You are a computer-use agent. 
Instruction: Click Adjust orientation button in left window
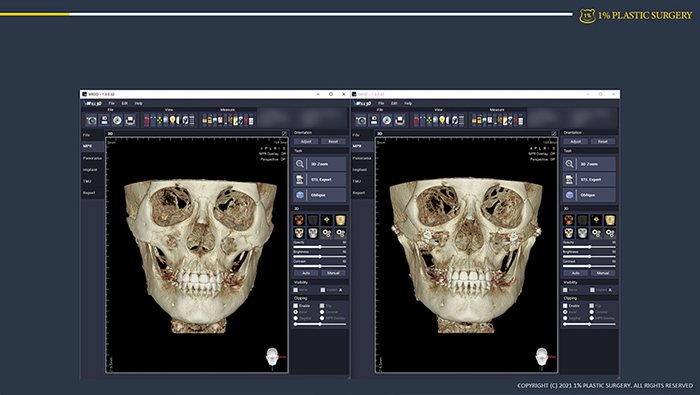(x=306, y=141)
